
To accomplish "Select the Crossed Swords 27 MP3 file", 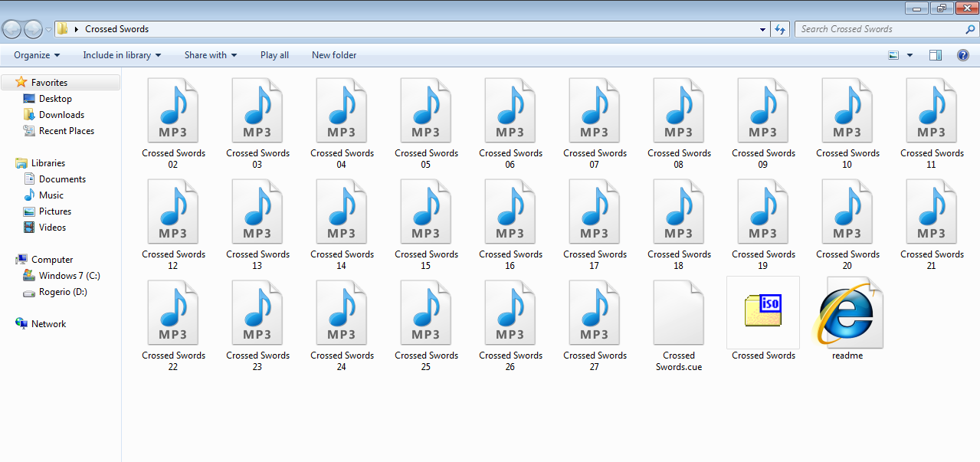I will [x=594, y=313].
